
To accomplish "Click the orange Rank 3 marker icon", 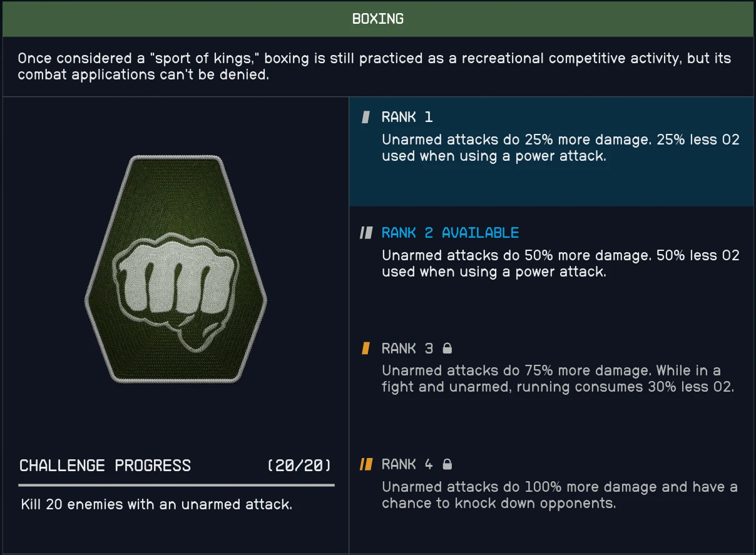I will tap(366, 349).
